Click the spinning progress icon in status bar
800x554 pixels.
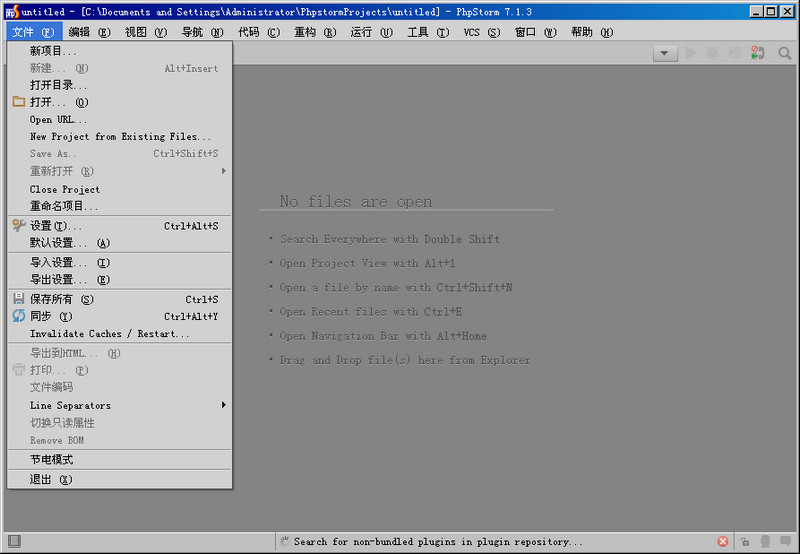285,541
